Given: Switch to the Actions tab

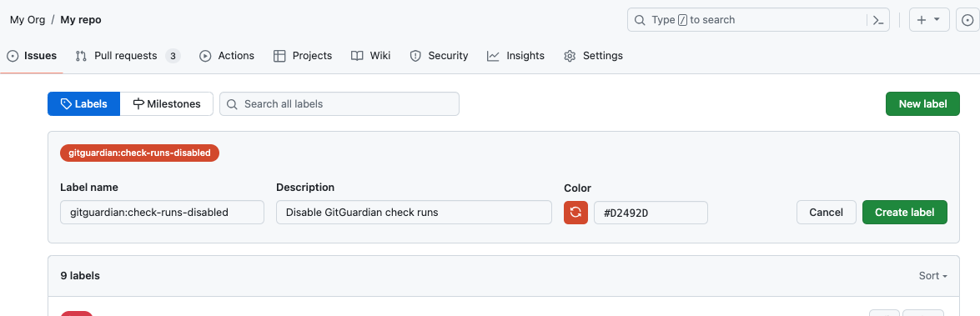Looking at the screenshot, I should pos(227,56).
